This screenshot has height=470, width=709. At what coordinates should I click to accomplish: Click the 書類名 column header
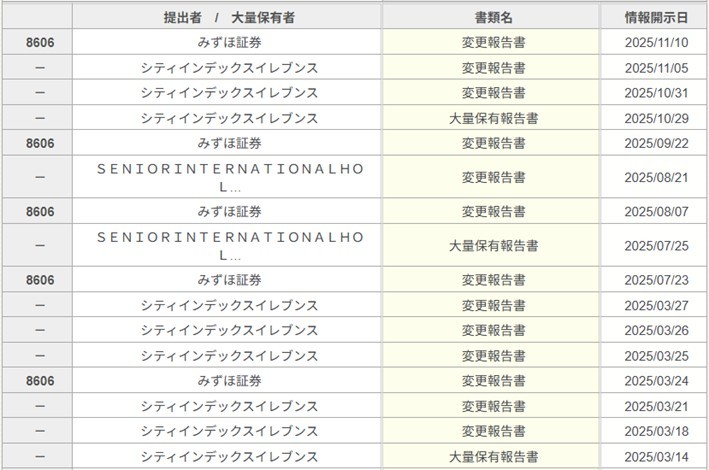(493, 18)
